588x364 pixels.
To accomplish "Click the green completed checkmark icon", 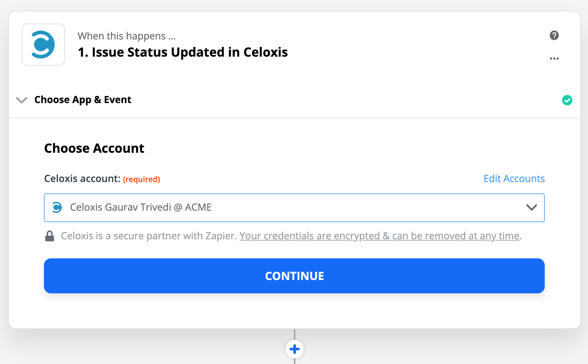I will point(567,100).
